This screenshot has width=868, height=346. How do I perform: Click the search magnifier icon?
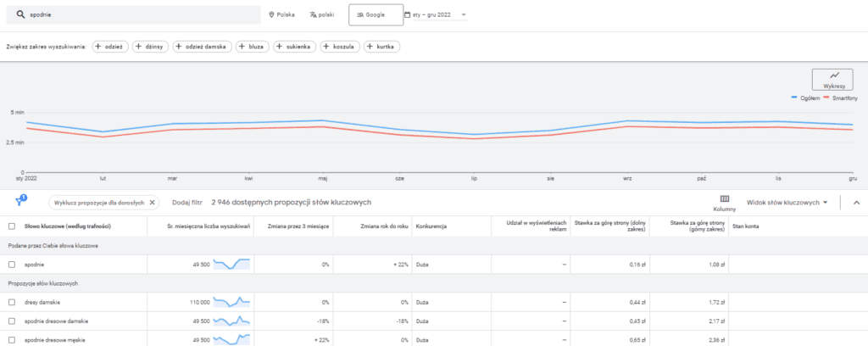coord(20,15)
